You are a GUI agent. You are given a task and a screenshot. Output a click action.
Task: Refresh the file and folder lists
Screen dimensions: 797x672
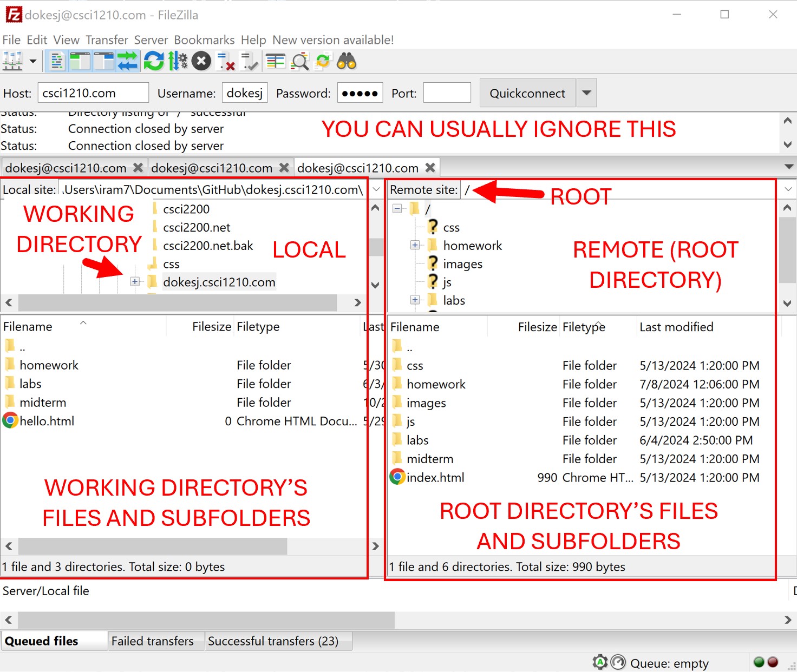154,62
